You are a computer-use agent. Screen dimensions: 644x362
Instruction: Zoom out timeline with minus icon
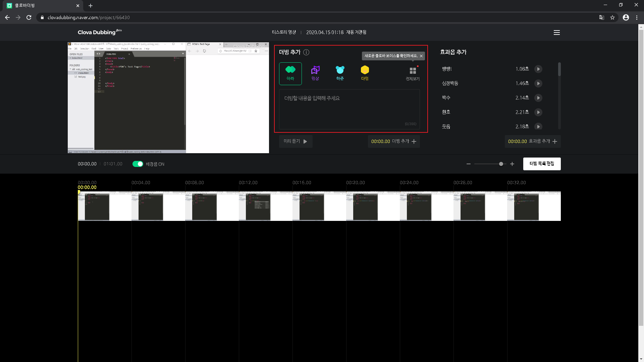coord(468,164)
